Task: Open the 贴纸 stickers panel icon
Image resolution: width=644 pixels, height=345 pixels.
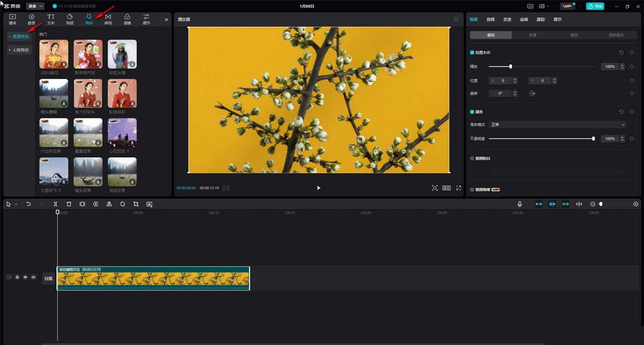Action: [70, 19]
